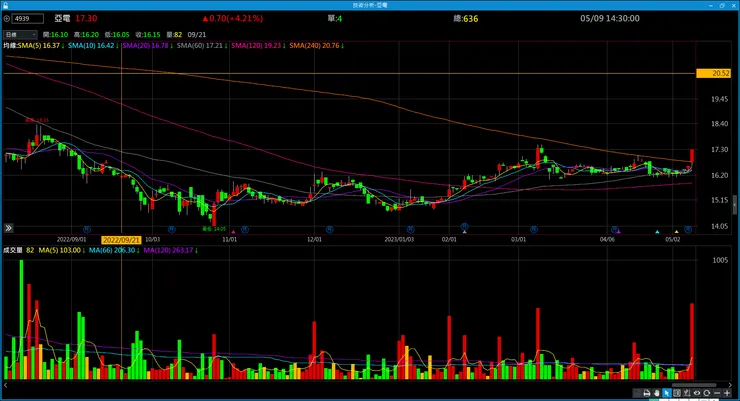Click the volume MA(120) 263.17 label
This screenshot has width=740, height=401.
click(x=170, y=250)
